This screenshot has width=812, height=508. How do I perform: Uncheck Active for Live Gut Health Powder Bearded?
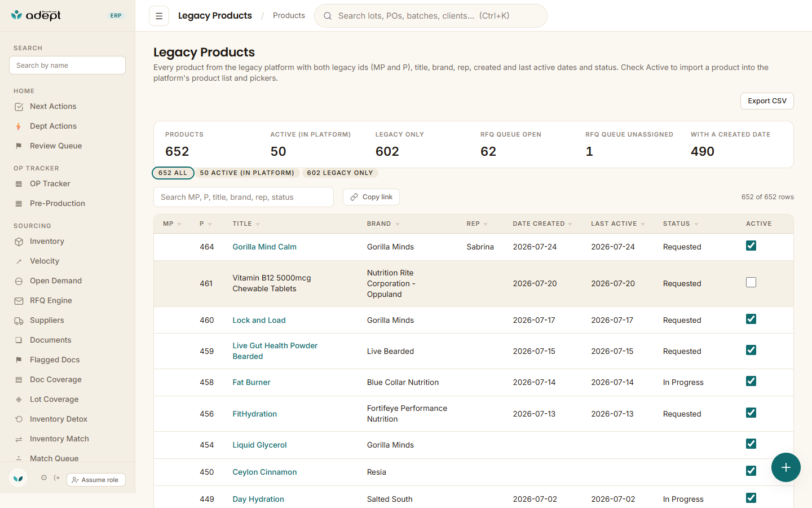[751, 350]
